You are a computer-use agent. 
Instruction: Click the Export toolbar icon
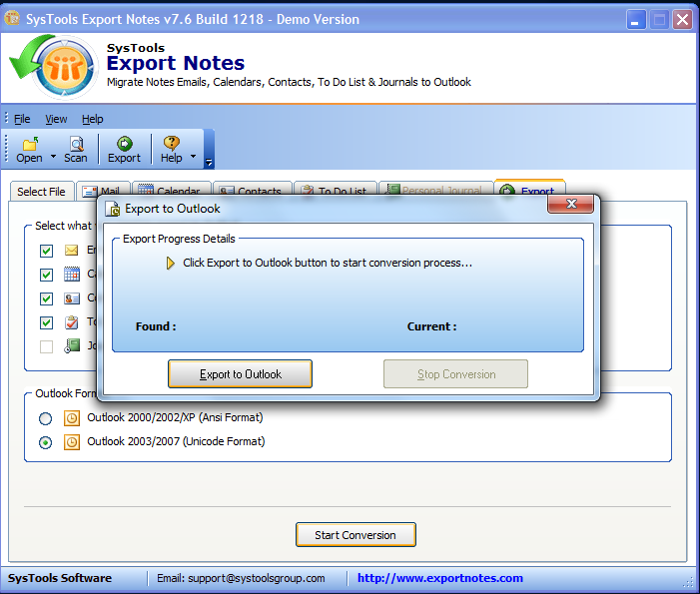124,144
